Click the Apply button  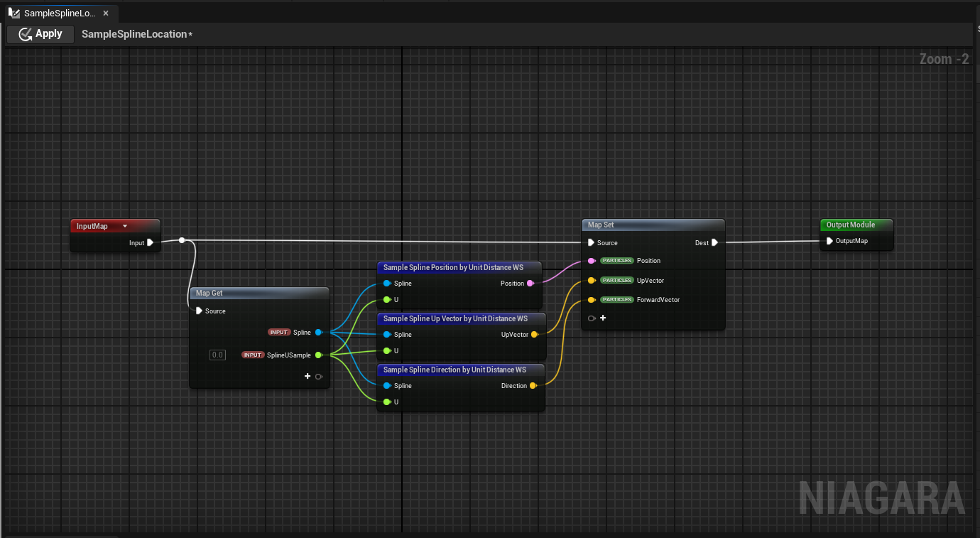coord(40,34)
